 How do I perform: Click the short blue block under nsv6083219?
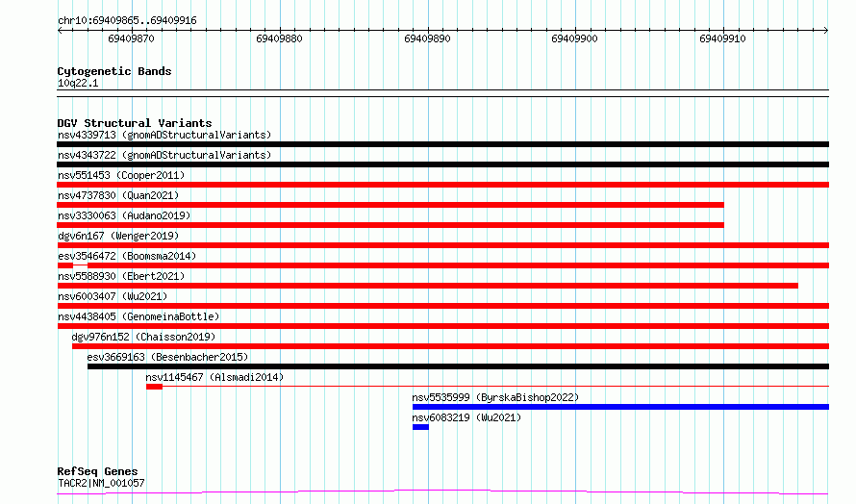click(420, 427)
